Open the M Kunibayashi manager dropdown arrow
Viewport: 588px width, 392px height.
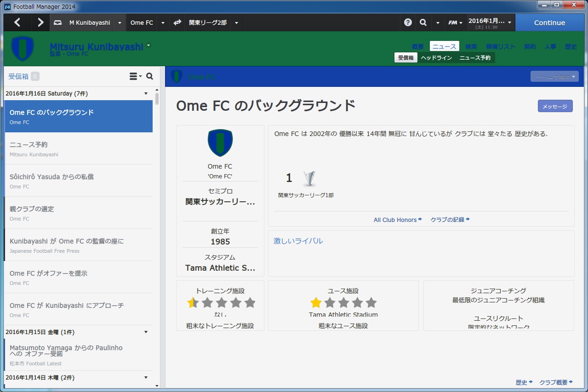[x=120, y=23]
